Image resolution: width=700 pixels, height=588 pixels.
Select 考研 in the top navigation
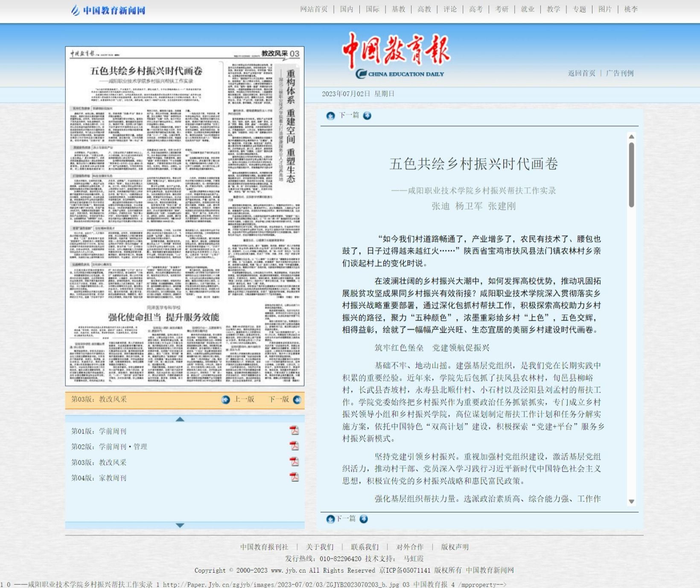pyautogui.click(x=502, y=9)
